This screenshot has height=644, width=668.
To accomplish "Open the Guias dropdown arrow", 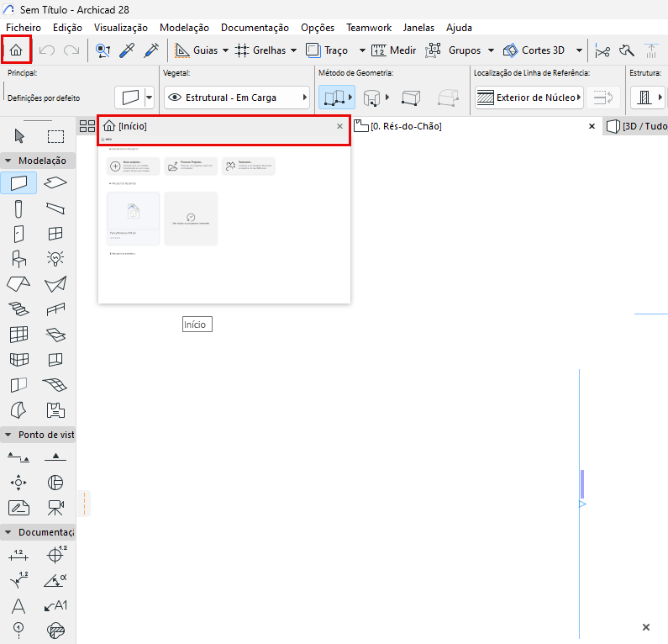I will pos(225,50).
